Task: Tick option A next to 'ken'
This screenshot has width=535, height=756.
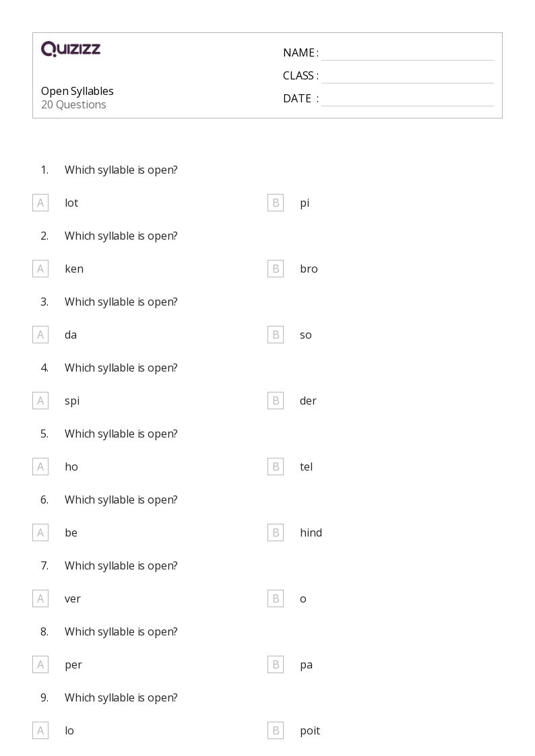Action: pyautogui.click(x=40, y=269)
